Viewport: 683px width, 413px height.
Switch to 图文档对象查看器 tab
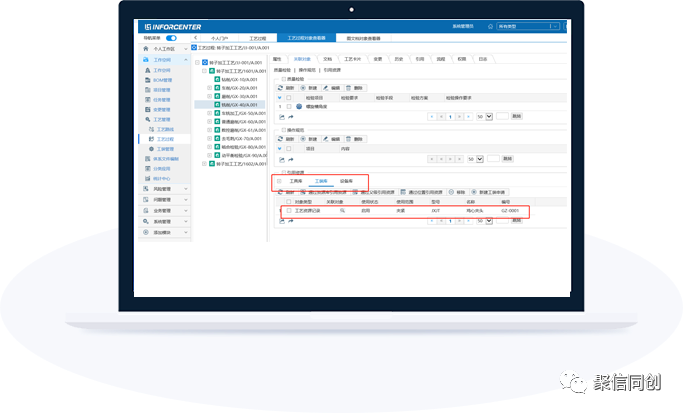[x=363, y=38]
